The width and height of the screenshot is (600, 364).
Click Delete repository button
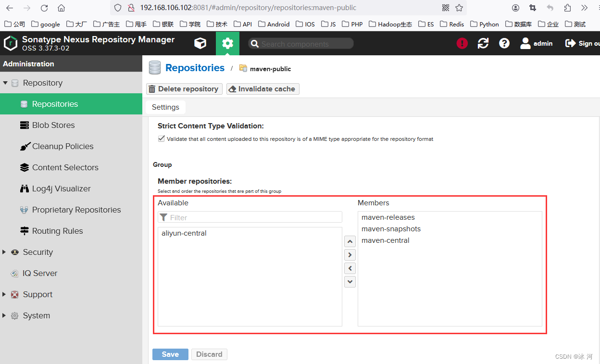[185, 89]
